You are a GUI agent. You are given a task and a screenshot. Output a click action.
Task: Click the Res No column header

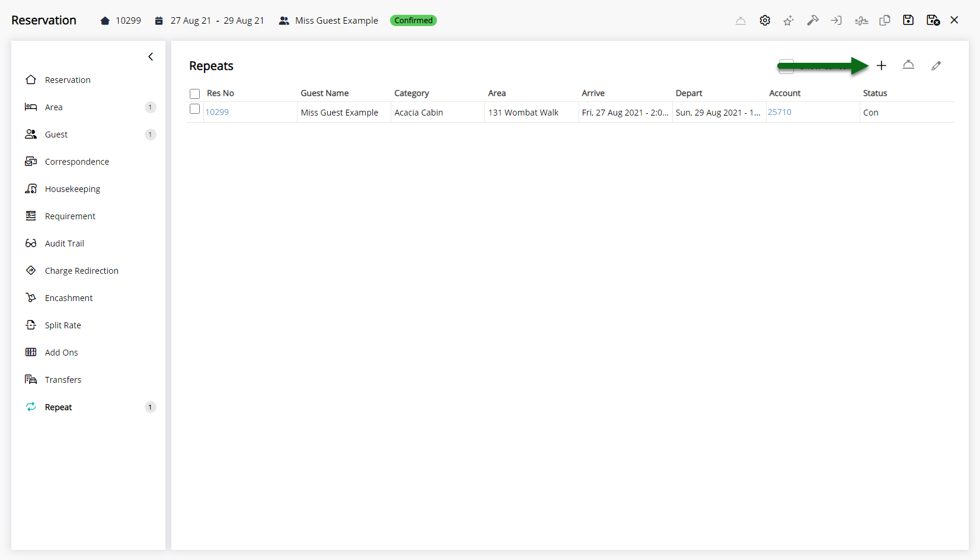point(221,93)
